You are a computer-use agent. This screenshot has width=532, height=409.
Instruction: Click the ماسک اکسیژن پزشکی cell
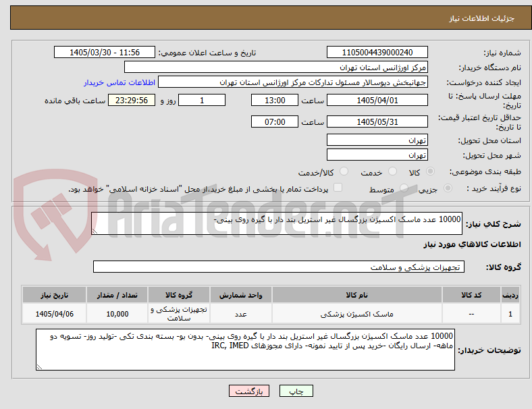click(x=357, y=314)
